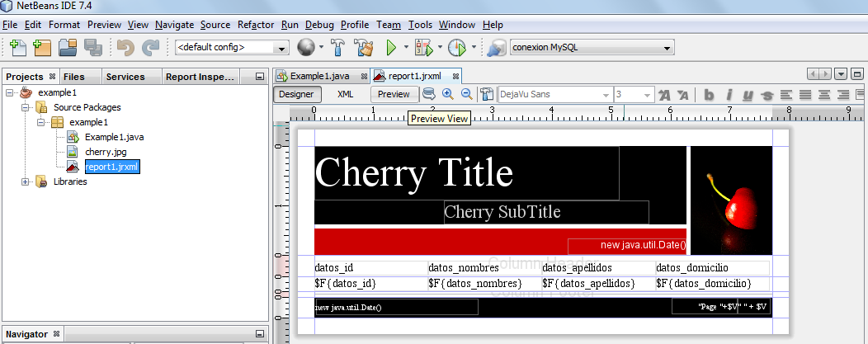This screenshot has width=868, height=344.
Task: Click the globe browser icon
Action: click(305, 48)
